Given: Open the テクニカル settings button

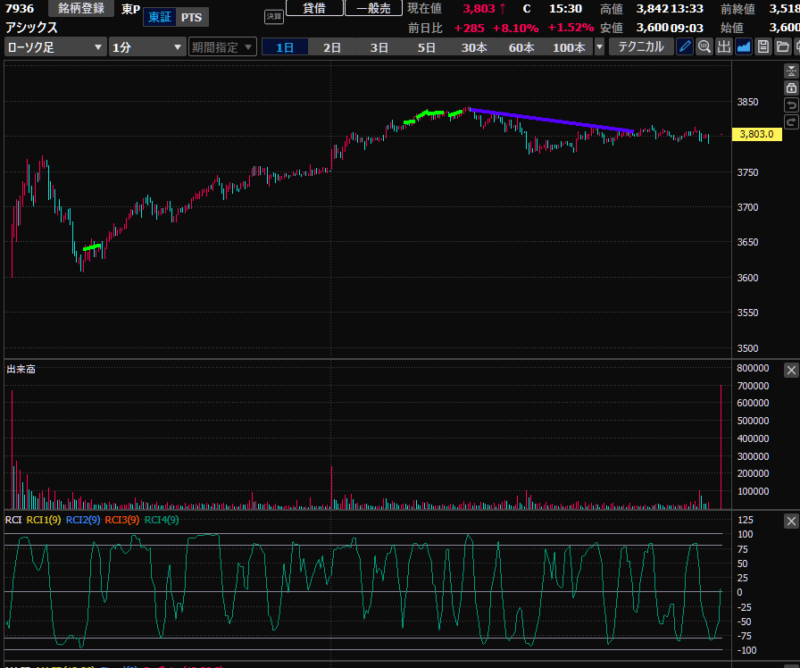Looking at the screenshot, I should (641, 47).
